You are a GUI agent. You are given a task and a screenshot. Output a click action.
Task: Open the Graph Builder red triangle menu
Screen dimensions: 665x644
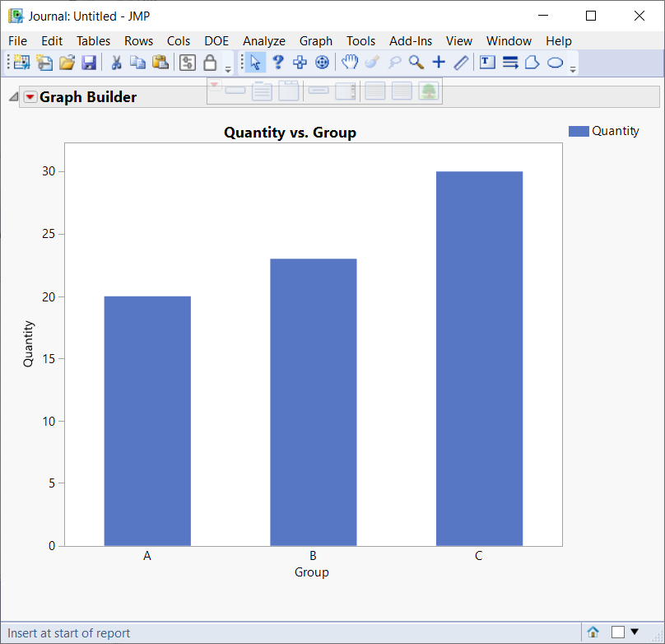pos(30,96)
